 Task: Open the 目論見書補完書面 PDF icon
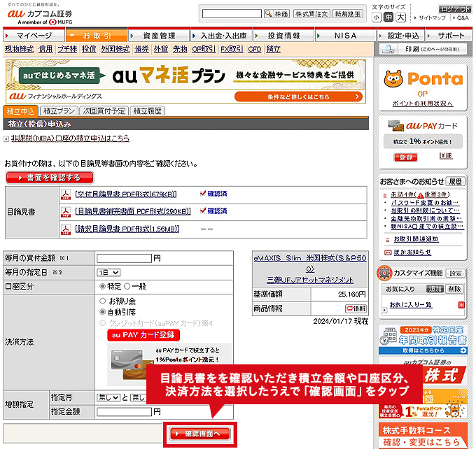66,212
